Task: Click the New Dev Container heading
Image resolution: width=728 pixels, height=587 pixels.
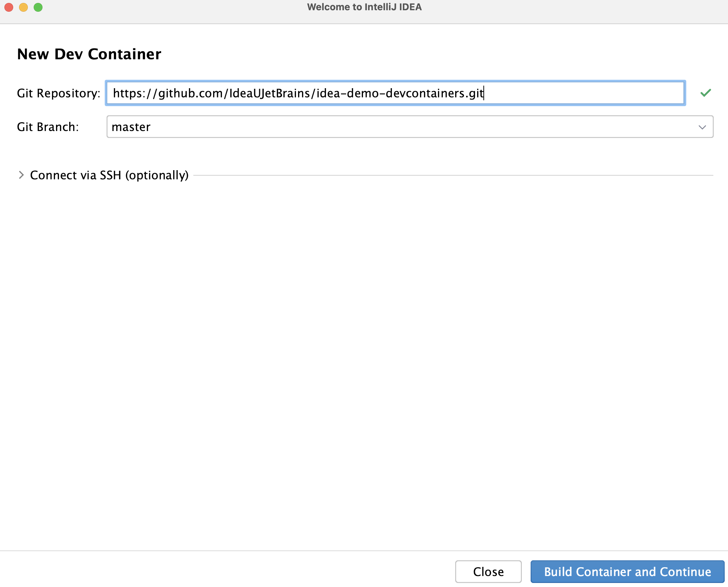Action: click(x=89, y=54)
